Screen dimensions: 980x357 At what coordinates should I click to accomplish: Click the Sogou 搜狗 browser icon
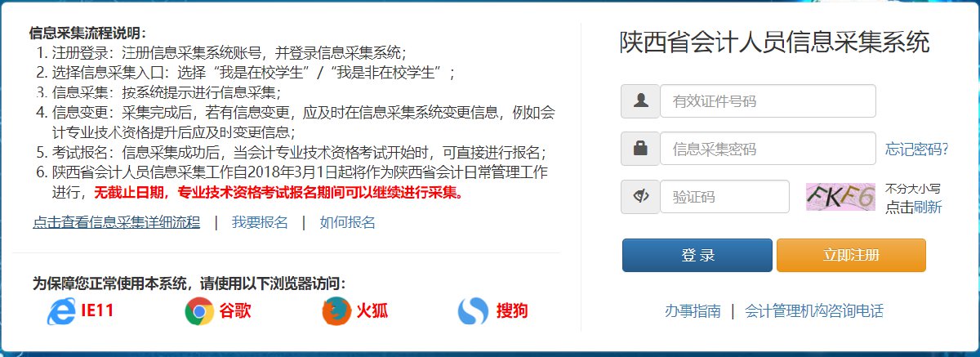coord(473,311)
